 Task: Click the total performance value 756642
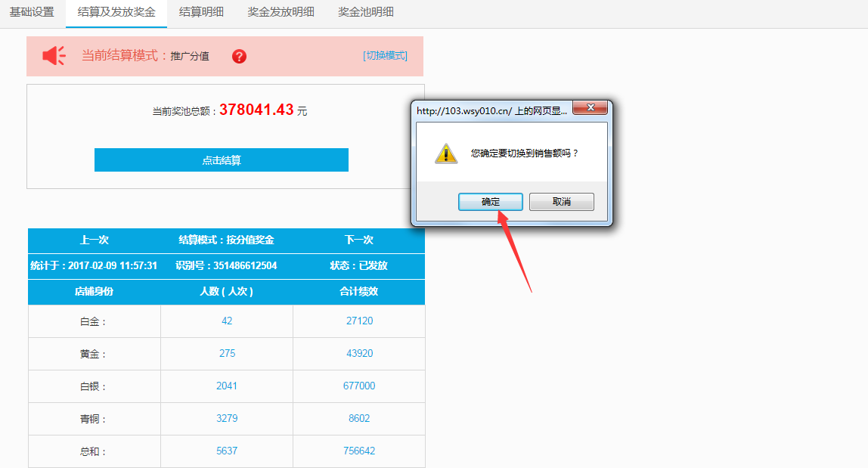(x=358, y=451)
